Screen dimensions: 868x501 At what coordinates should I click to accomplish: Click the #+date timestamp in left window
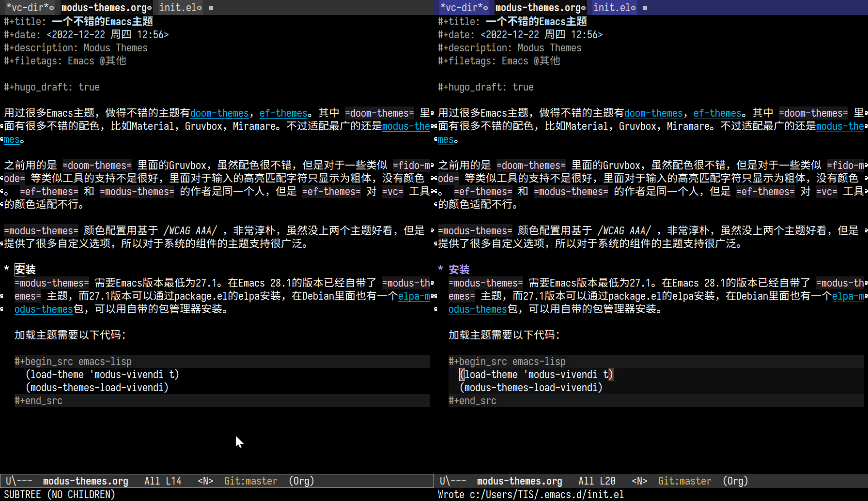[x=108, y=35]
